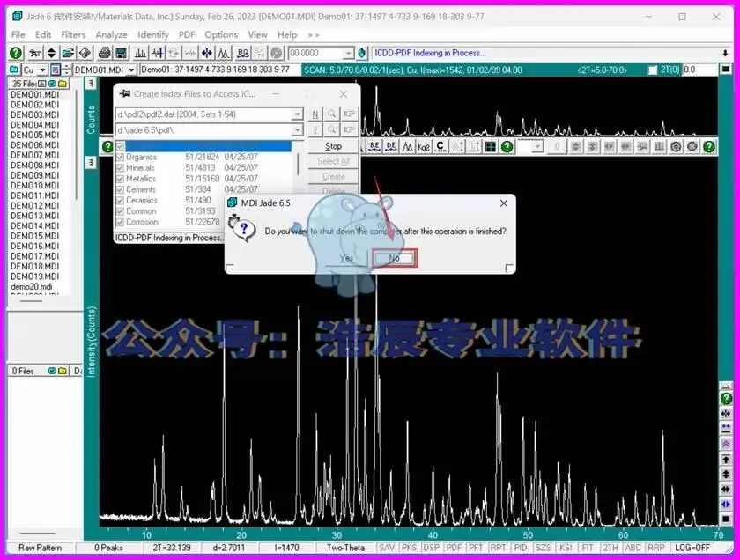Click the printer icon in the toolbar
This screenshot has height=560, width=740.
coord(104,53)
